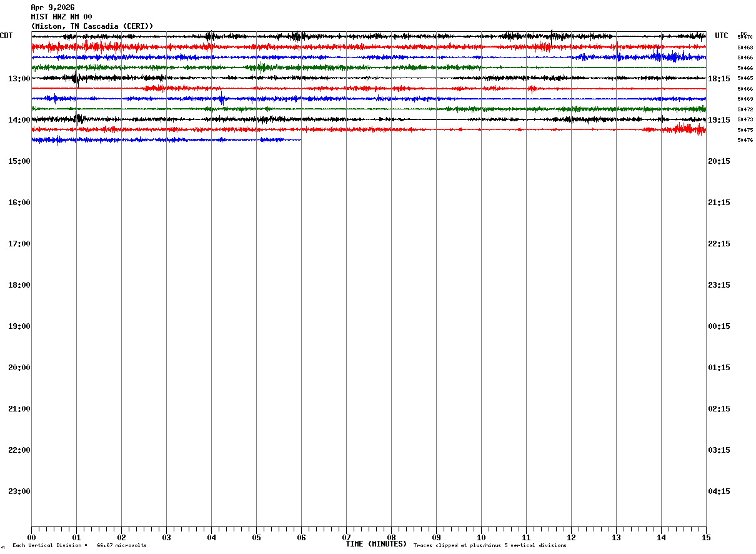The image size is (756, 554).
Task: Click the DC offset value "50469"
Action: coord(745,99)
